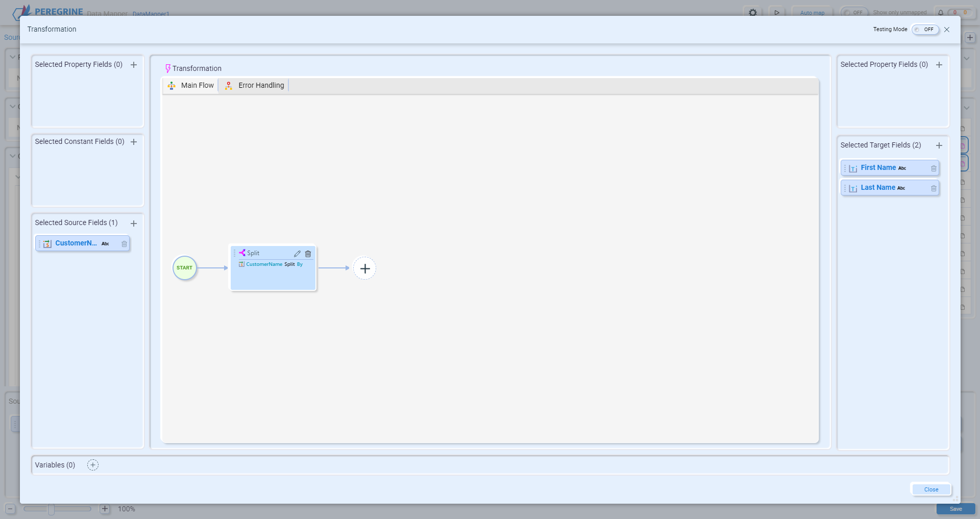This screenshot has width=980, height=519.
Task: Click Auto map in background toolbar
Action: click(812, 13)
